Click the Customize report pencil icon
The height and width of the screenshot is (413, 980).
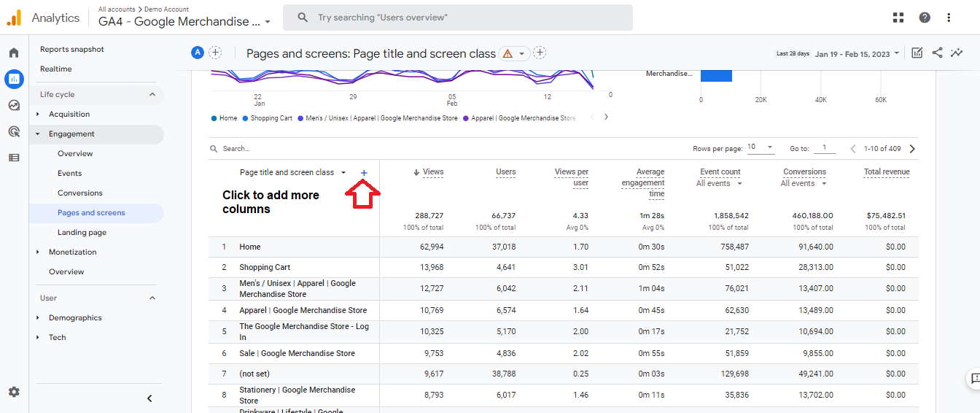[x=917, y=53]
